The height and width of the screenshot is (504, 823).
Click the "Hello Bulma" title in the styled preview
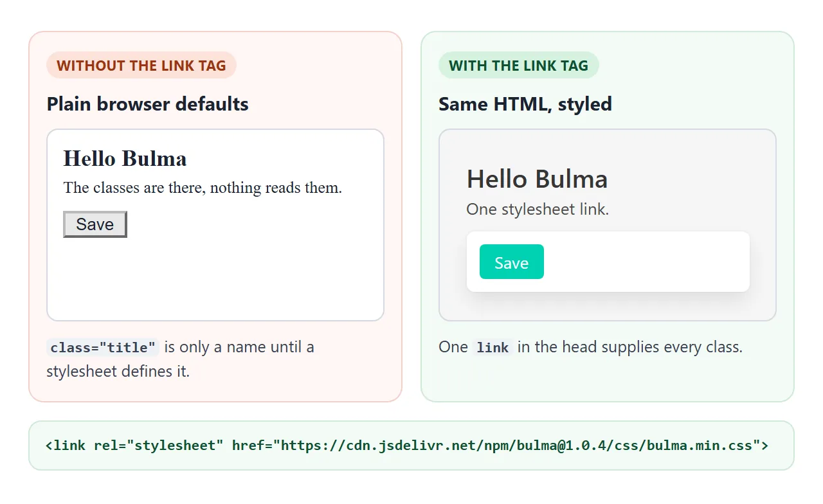point(538,179)
